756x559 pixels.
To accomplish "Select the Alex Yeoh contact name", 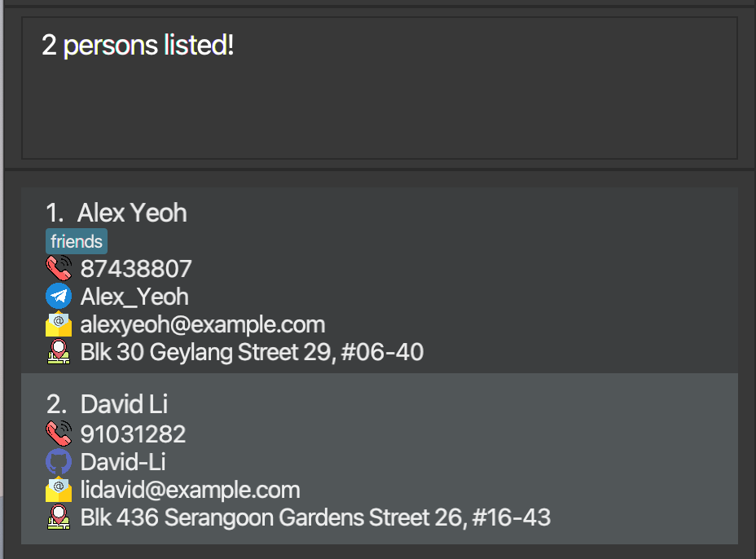I will click(x=132, y=213).
